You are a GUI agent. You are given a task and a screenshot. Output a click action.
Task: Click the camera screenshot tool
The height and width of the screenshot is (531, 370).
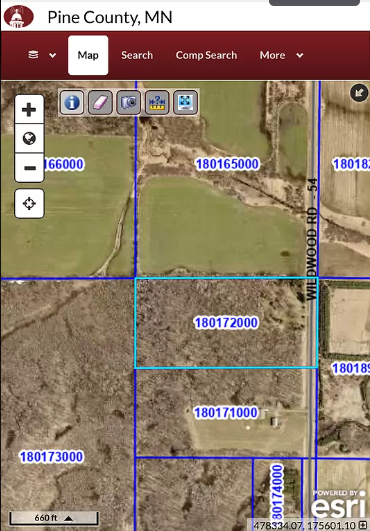[129, 102]
